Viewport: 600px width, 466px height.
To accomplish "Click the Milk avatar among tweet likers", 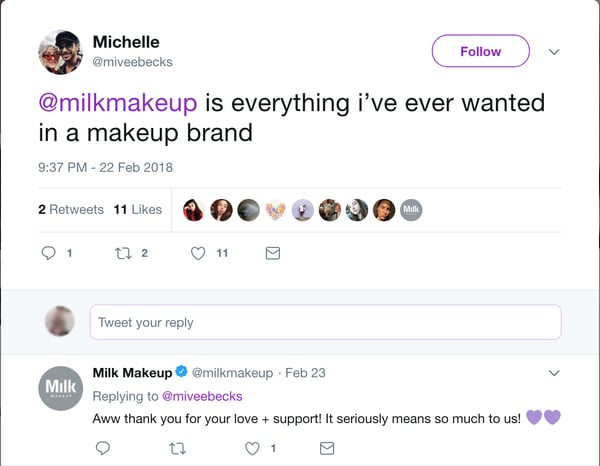I will [x=411, y=210].
